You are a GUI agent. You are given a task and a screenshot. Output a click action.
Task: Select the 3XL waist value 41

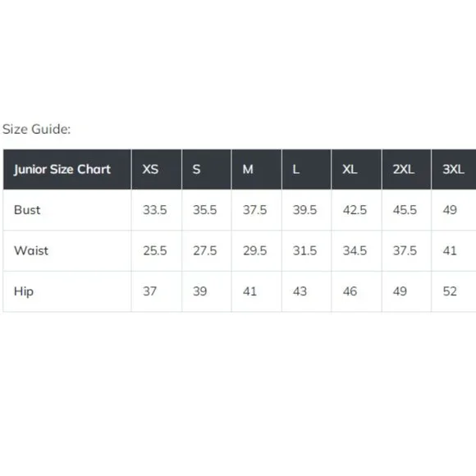(x=450, y=251)
